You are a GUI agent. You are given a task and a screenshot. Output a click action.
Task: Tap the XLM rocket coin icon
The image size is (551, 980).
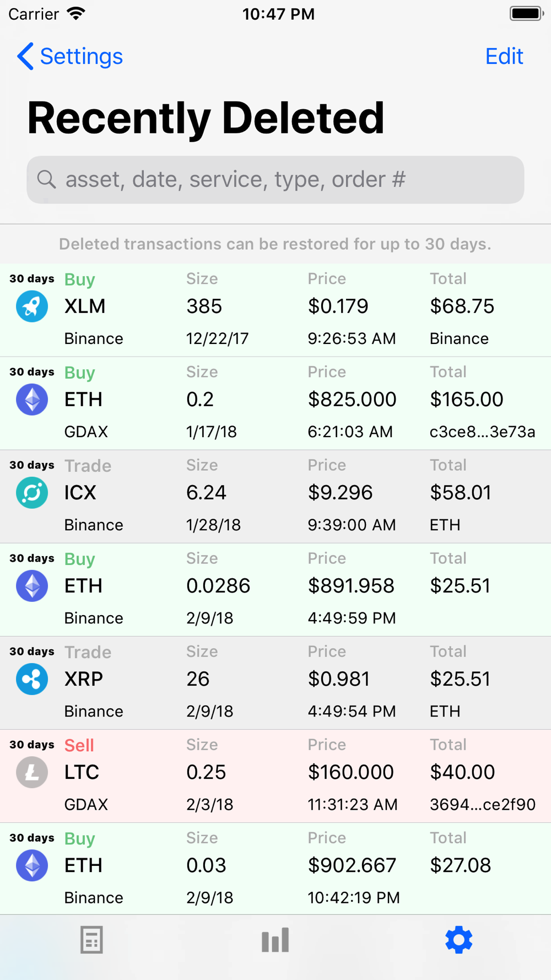click(x=32, y=306)
